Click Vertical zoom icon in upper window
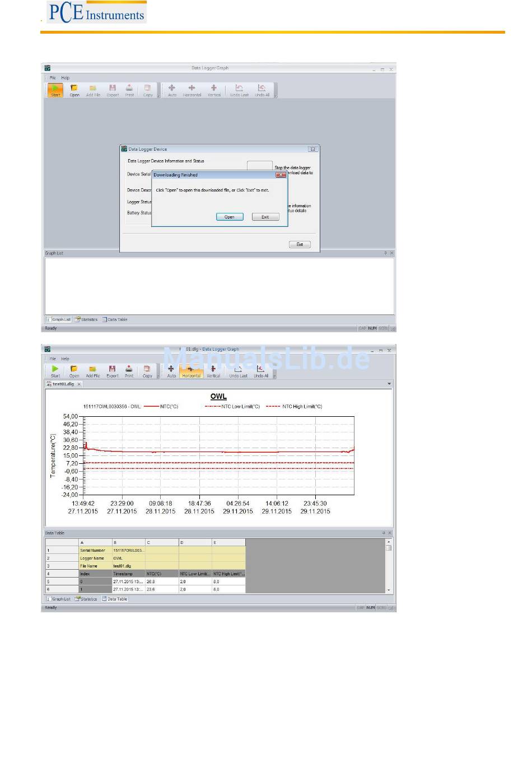This screenshot has width=532, height=777. coord(214,90)
